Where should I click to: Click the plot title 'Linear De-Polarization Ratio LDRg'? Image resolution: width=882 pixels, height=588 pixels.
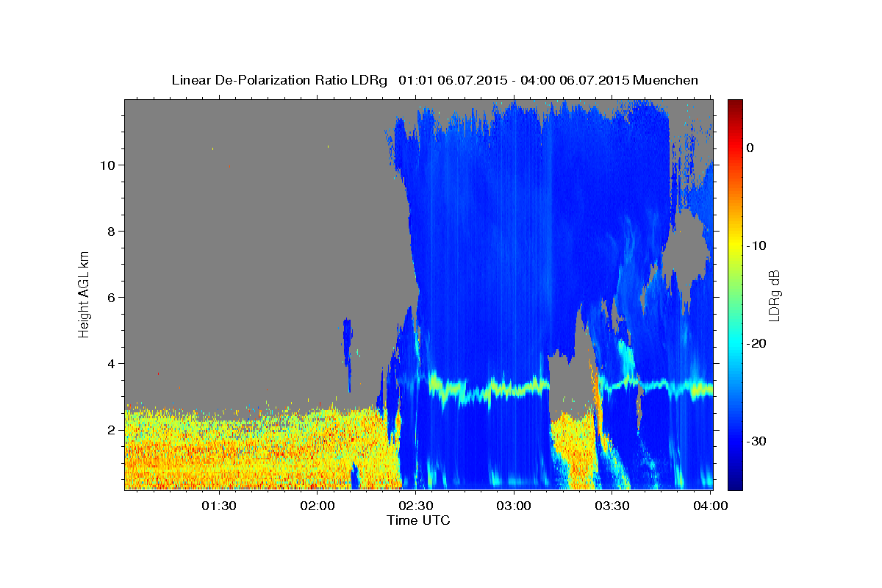click(279, 80)
